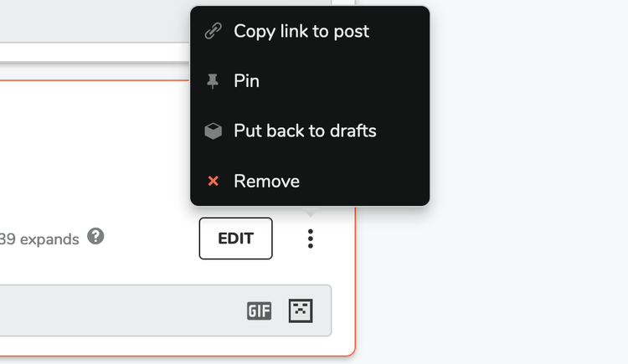Click the pushpin icon beside Pin
This screenshot has width=628, height=364.
(x=213, y=81)
